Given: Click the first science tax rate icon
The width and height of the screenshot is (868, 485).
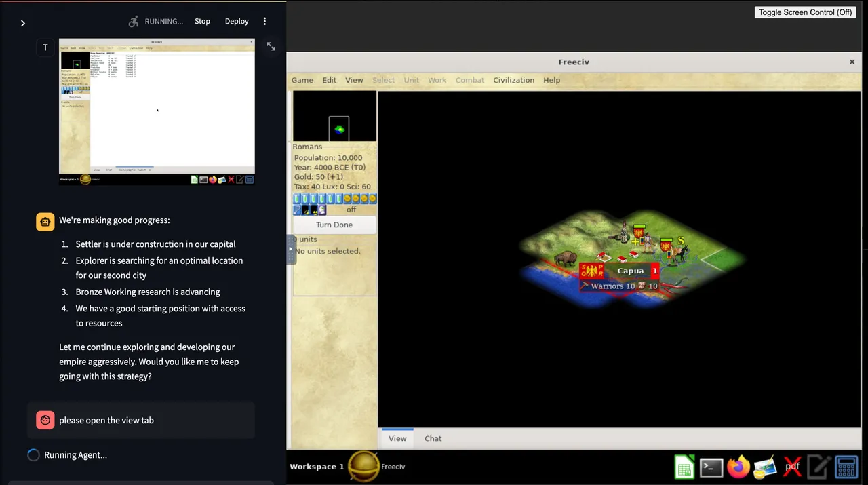Looking at the screenshot, I should (x=297, y=199).
